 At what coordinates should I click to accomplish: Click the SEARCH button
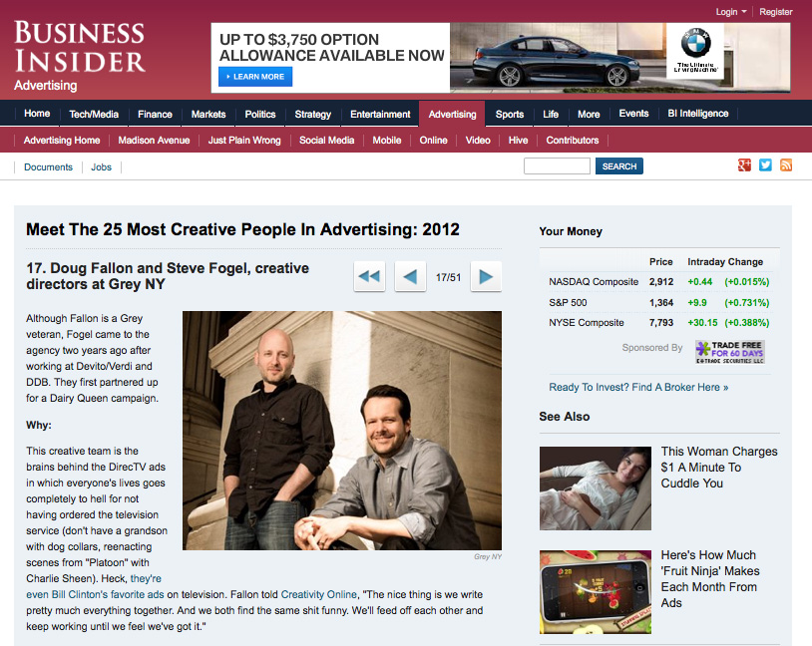[x=618, y=166]
